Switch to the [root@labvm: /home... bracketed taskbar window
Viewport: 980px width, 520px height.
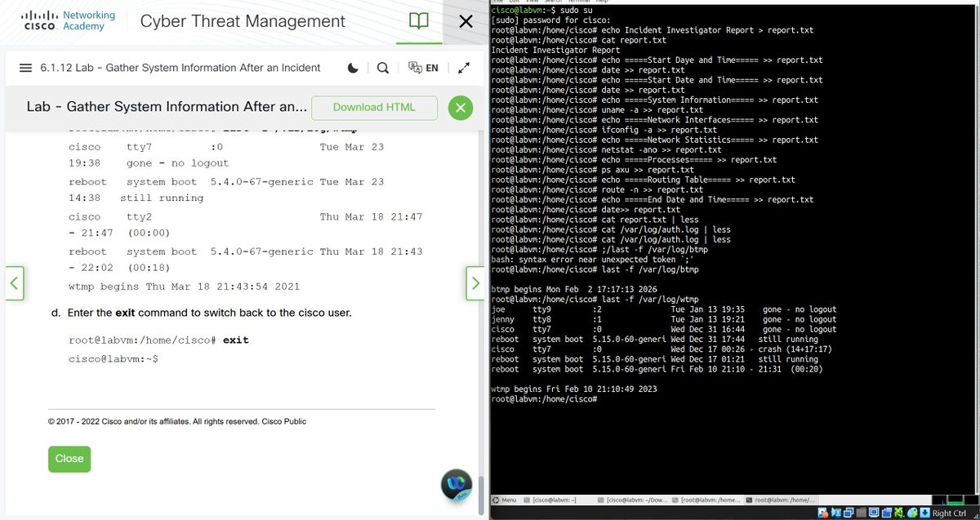point(706,500)
